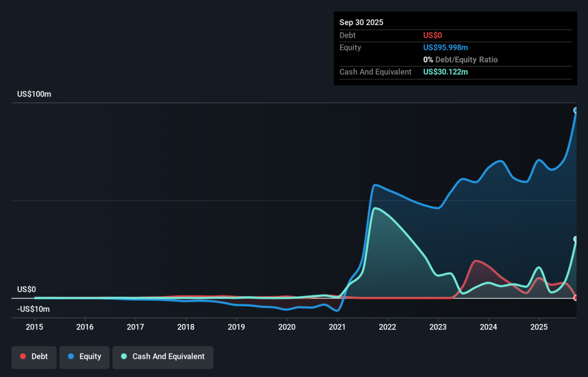Click the -US$10m y-axis label
This screenshot has width=588, height=377.
click(33, 309)
